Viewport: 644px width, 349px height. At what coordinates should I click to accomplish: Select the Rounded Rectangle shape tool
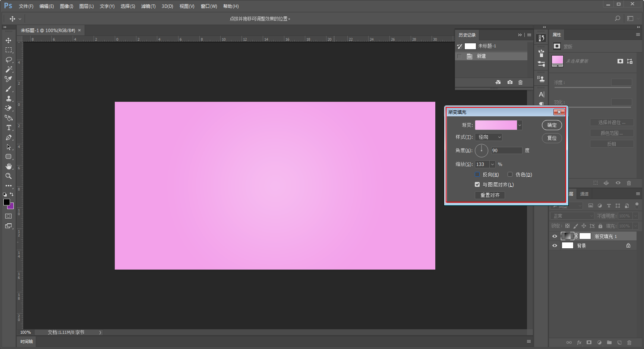click(9, 157)
